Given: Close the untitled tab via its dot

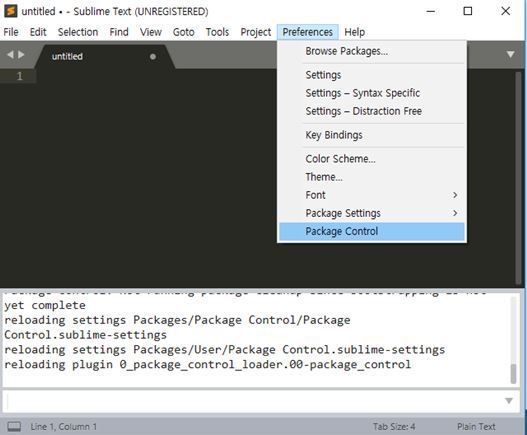Looking at the screenshot, I should (x=153, y=56).
